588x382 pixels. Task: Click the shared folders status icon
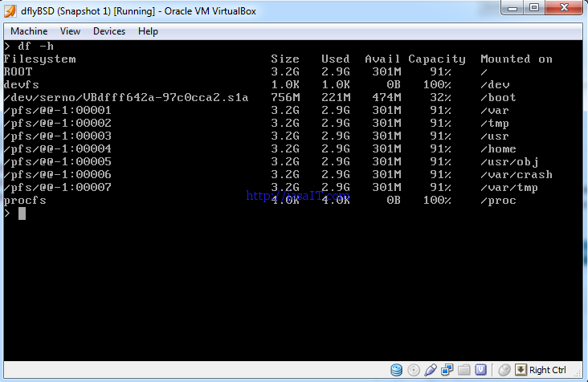coord(463,370)
